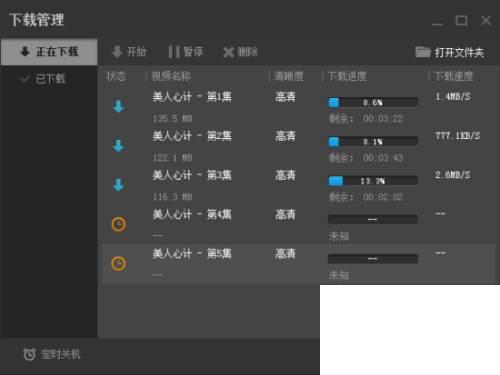Click the 高清 quality of 第5集
The height and width of the screenshot is (375, 500).
tap(285, 254)
